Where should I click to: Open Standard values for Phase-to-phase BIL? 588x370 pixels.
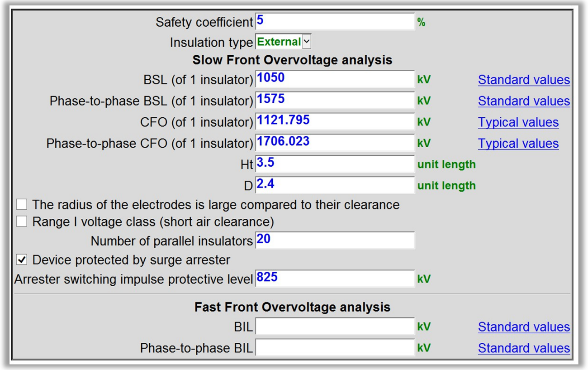click(x=524, y=348)
